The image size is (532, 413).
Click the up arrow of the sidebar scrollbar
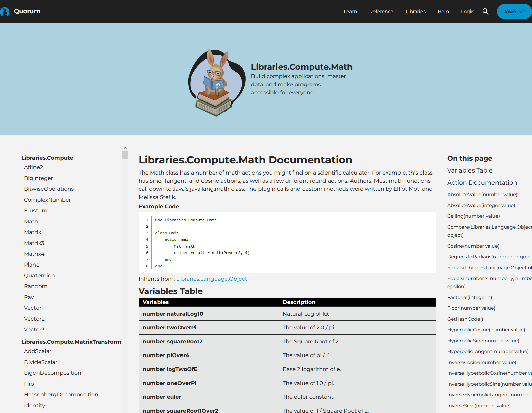click(125, 148)
